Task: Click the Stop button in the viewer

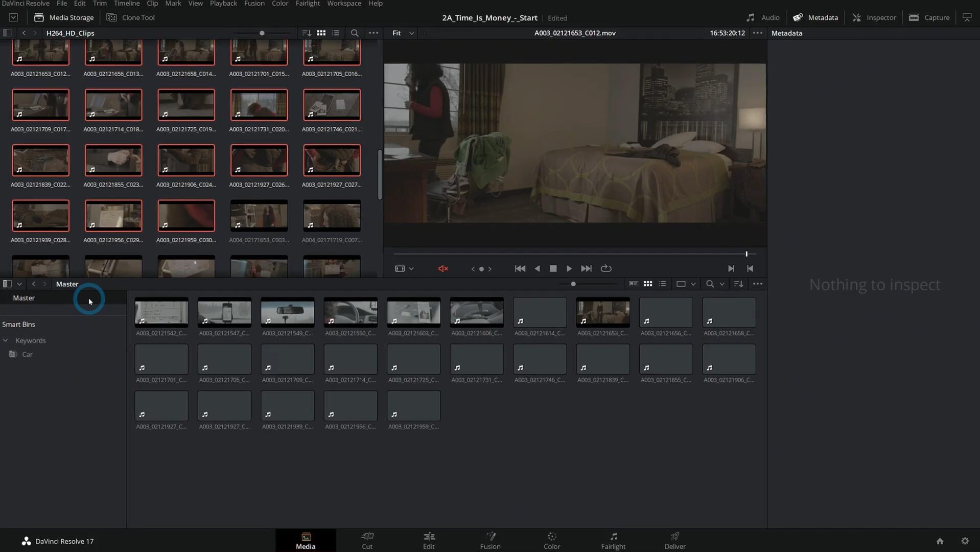Action: coord(553,268)
